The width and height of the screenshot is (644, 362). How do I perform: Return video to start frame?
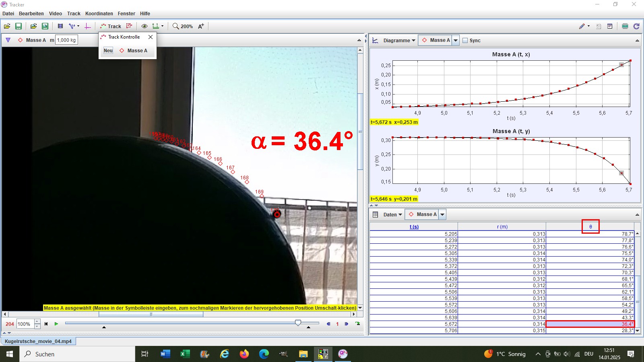coord(46,324)
